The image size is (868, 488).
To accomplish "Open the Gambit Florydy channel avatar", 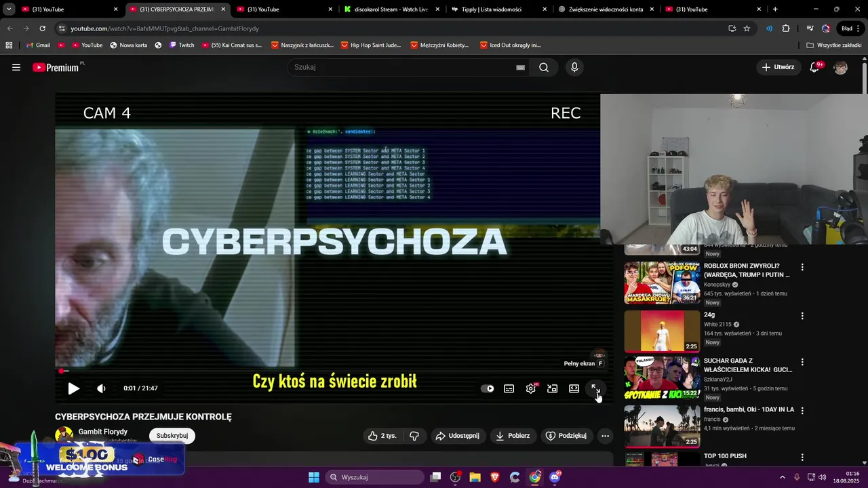I will (x=64, y=436).
